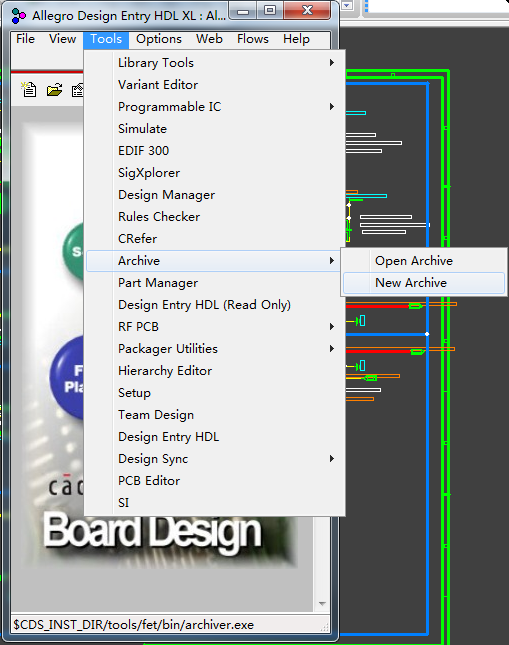Click the Allegro application title bar icon

tap(19, 16)
